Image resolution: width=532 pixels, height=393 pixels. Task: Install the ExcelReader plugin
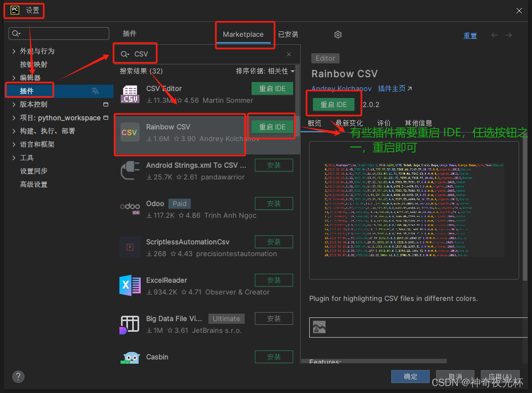point(274,280)
